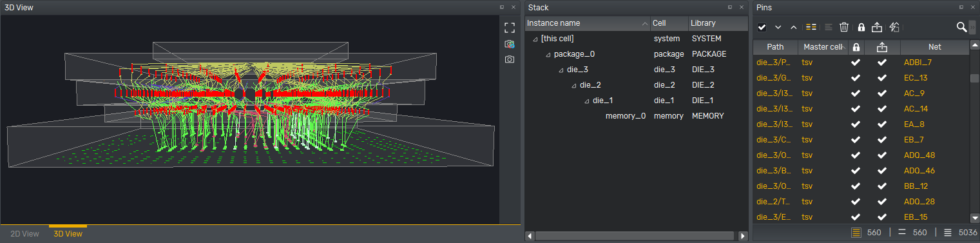Image resolution: width=980 pixels, height=243 pixels.
Task: Switch to the 2D View tab
Action: pyautogui.click(x=25, y=234)
